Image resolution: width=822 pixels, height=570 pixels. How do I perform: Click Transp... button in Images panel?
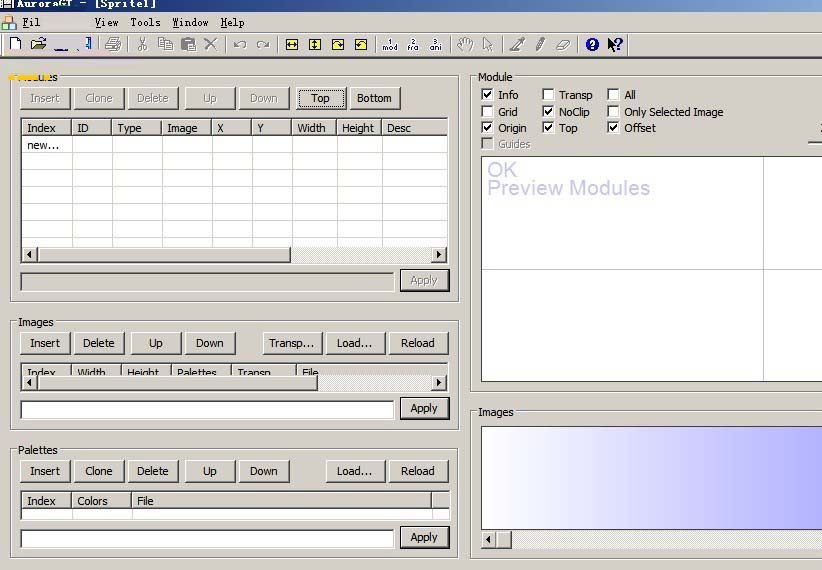click(291, 343)
